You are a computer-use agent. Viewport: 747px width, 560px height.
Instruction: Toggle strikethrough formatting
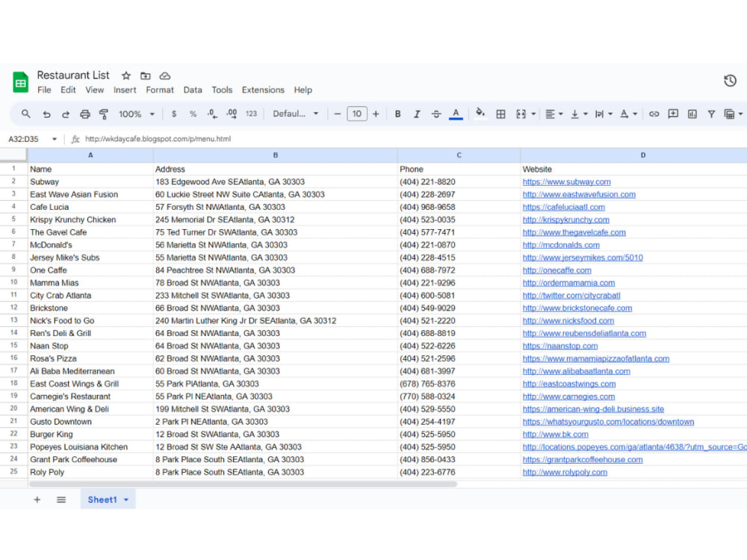pyautogui.click(x=436, y=113)
